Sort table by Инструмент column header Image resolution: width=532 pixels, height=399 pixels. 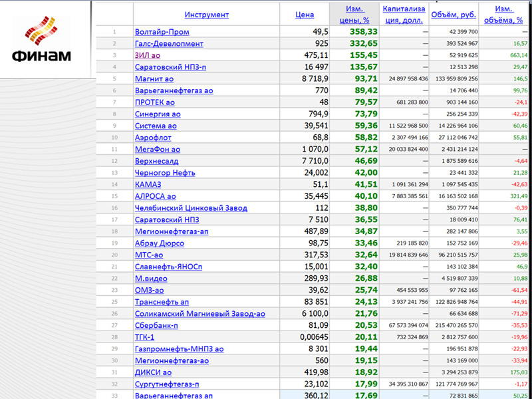point(206,15)
